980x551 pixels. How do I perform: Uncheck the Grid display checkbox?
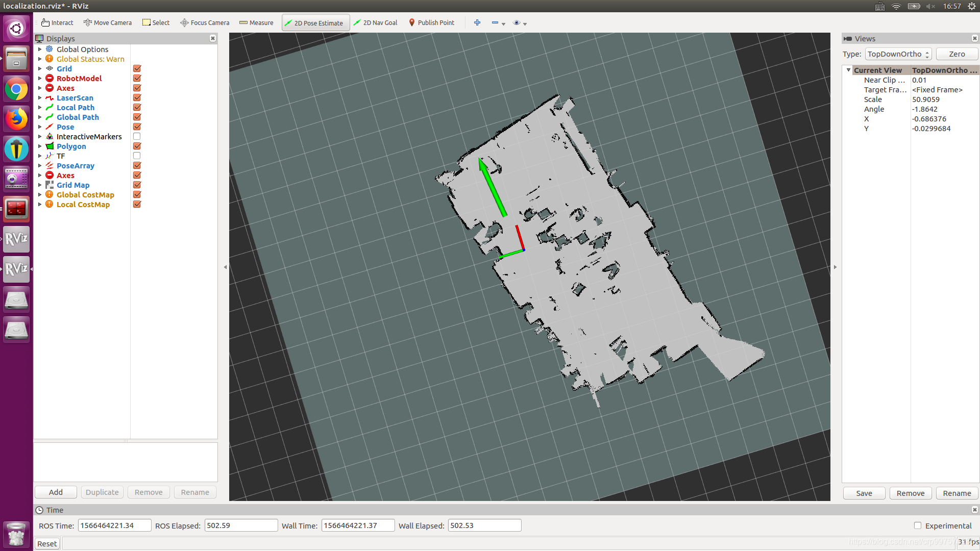point(137,68)
